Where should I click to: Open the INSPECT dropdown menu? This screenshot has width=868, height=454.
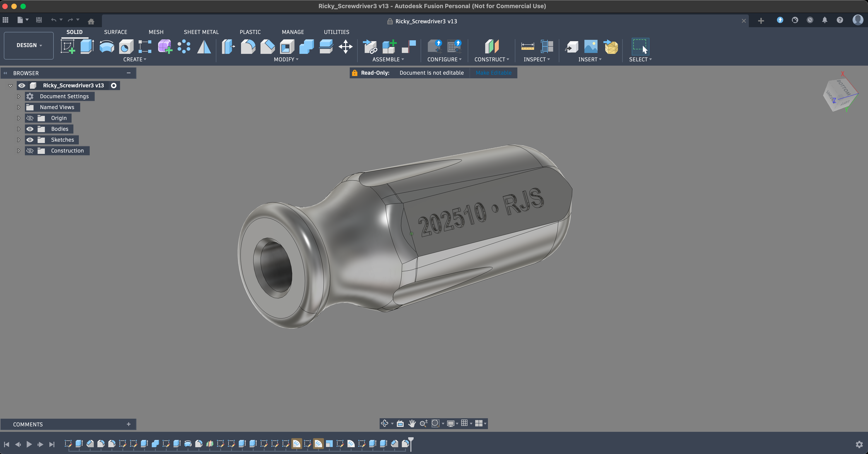click(536, 60)
